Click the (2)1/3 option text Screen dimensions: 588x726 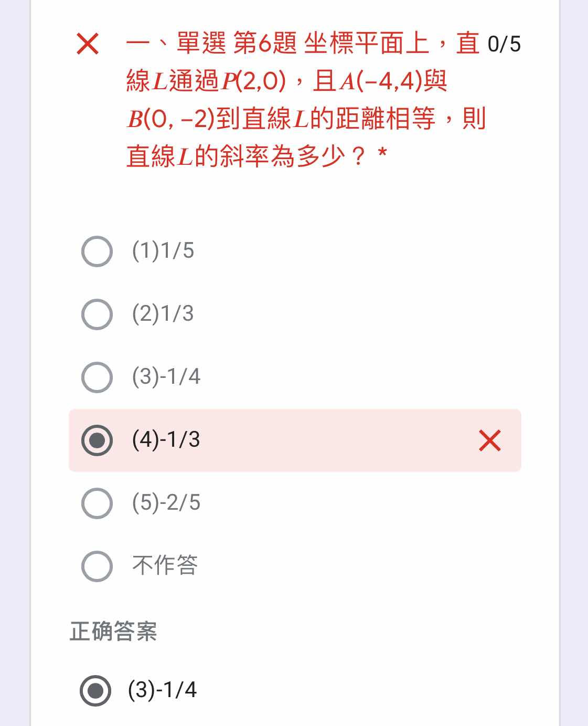coord(163,313)
